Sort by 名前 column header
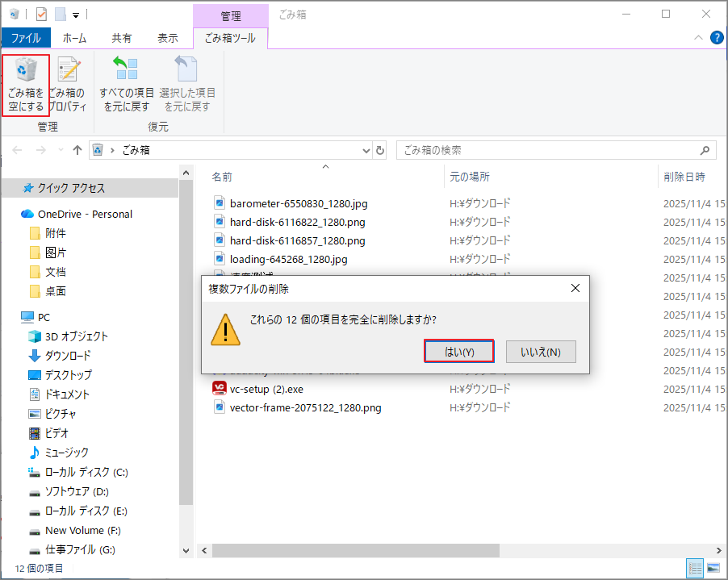The image size is (728, 580). click(x=222, y=177)
